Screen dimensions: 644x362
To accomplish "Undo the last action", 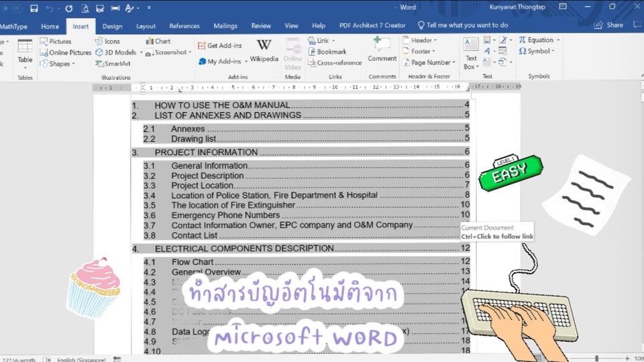I will [49, 8].
